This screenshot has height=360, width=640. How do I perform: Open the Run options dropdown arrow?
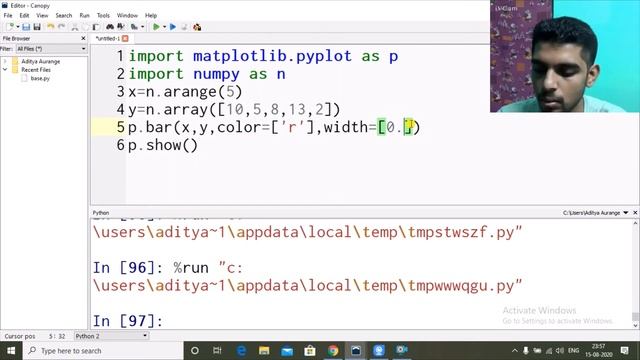pyautogui.click(x=164, y=27)
